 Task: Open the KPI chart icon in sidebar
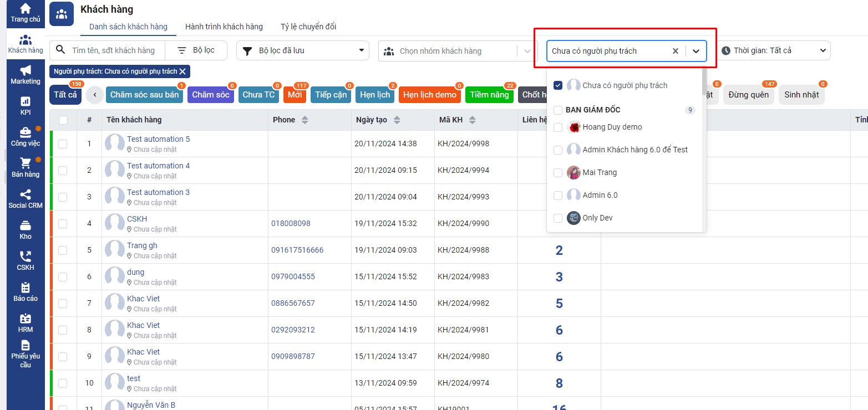[x=26, y=102]
